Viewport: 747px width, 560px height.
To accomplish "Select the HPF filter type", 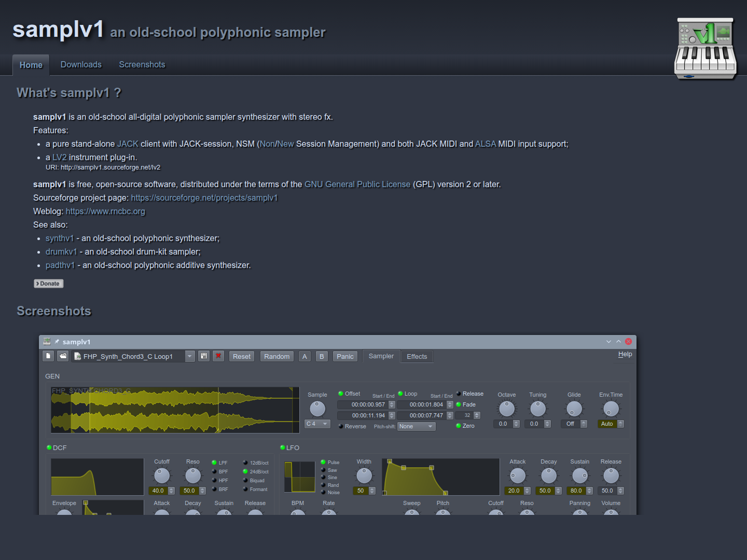I will pyautogui.click(x=220, y=481).
